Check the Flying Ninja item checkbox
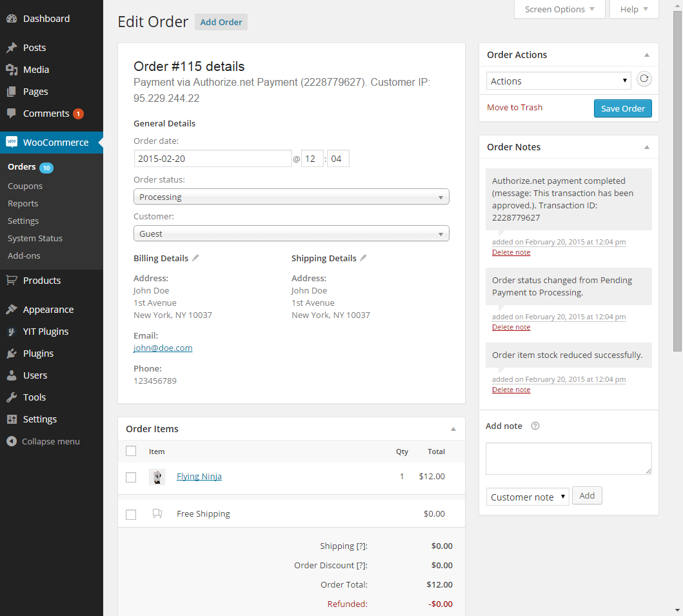Viewport: 683px width, 616px height. coord(131,477)
